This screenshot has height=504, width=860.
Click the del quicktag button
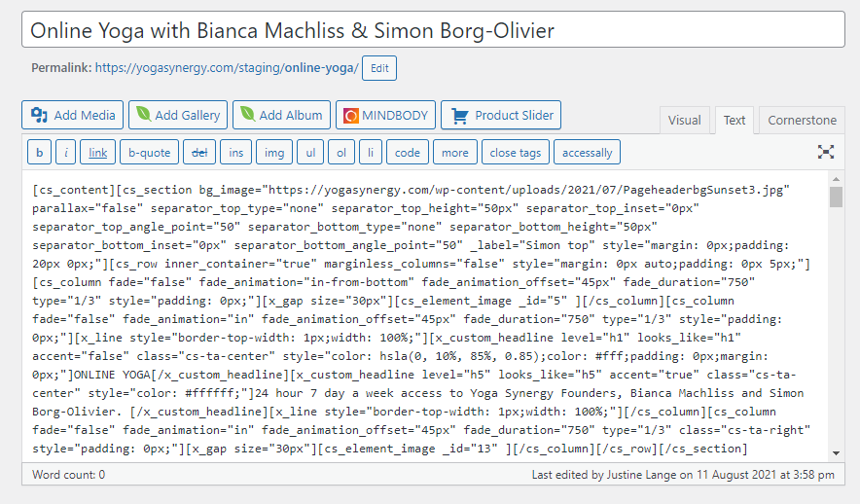(x=199, y=153)
